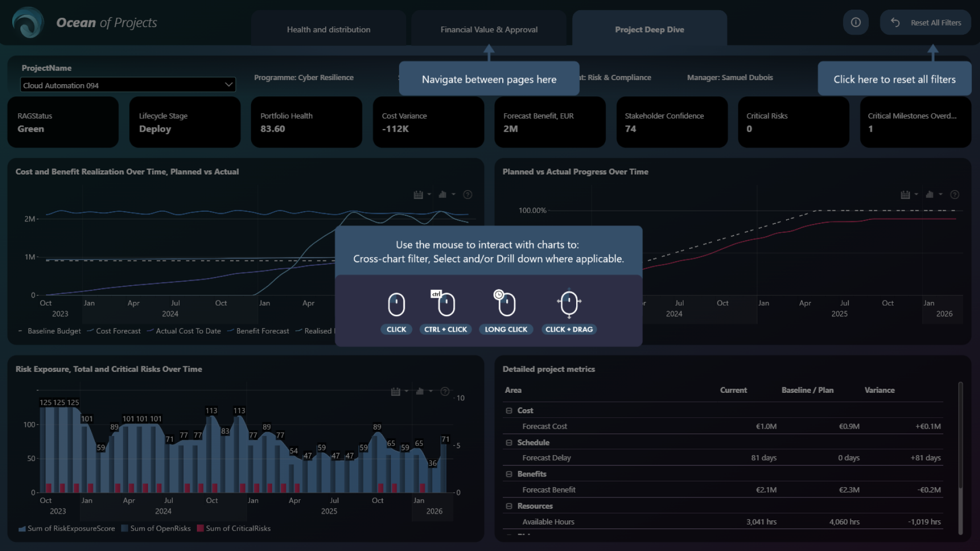Click the Portfolio Health 83.60 card
This screenshot has height=551, width=980.
tap(306, 122)
